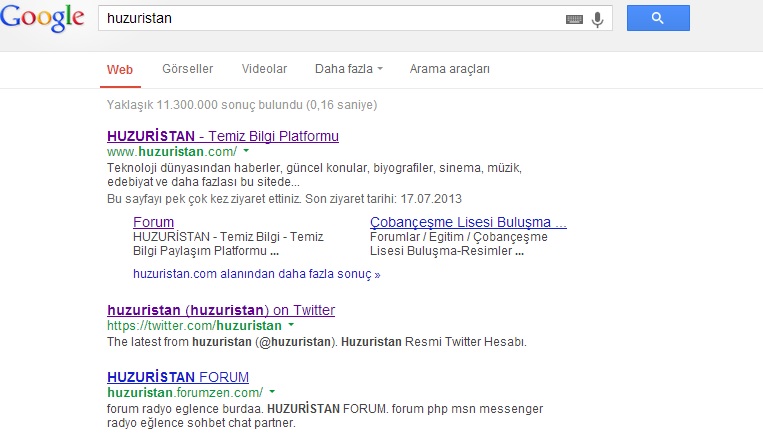Click the blue search magnifier button
This screenshot has width=763, height=443.
pyautogui.click(x=658, y=18)
